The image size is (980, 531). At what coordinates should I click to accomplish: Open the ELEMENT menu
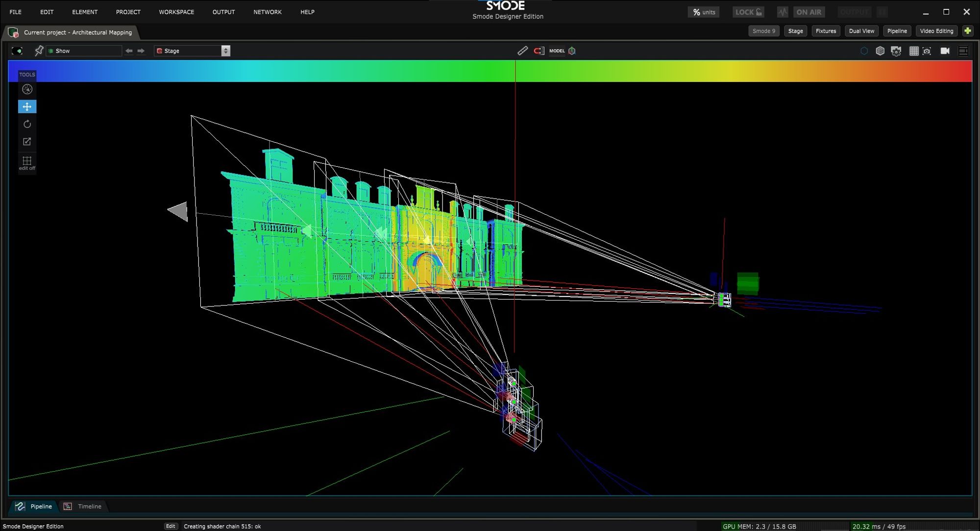pos(85,12)
